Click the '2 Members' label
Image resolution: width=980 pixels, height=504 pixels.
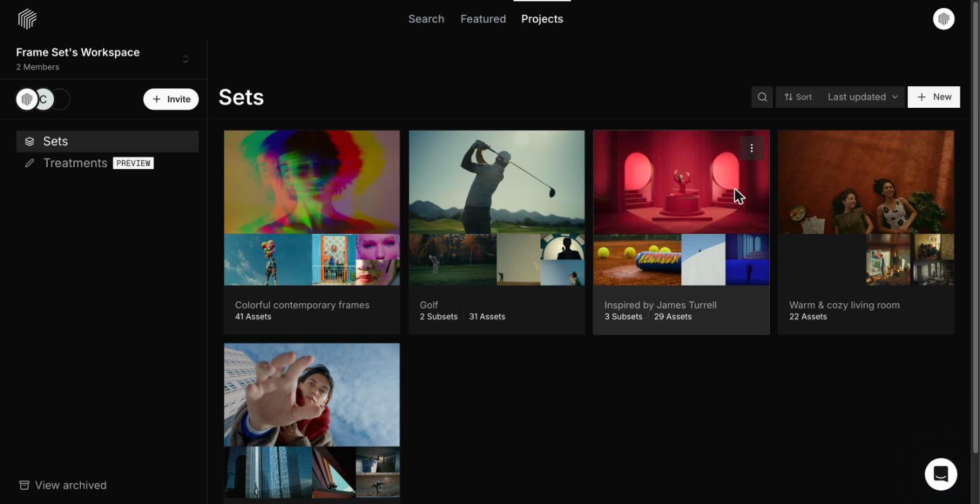(x=38, y=67)
